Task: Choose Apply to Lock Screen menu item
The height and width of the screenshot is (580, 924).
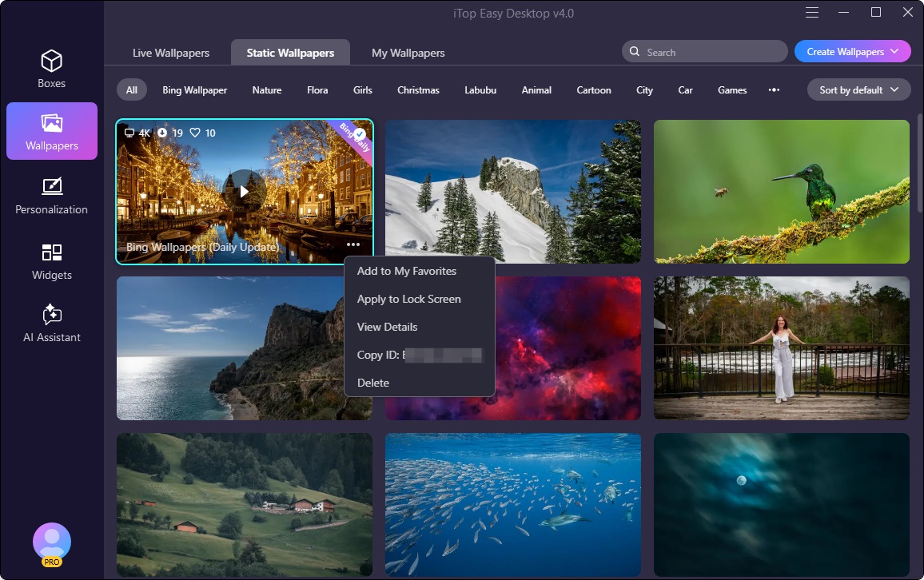Action: 408,299
